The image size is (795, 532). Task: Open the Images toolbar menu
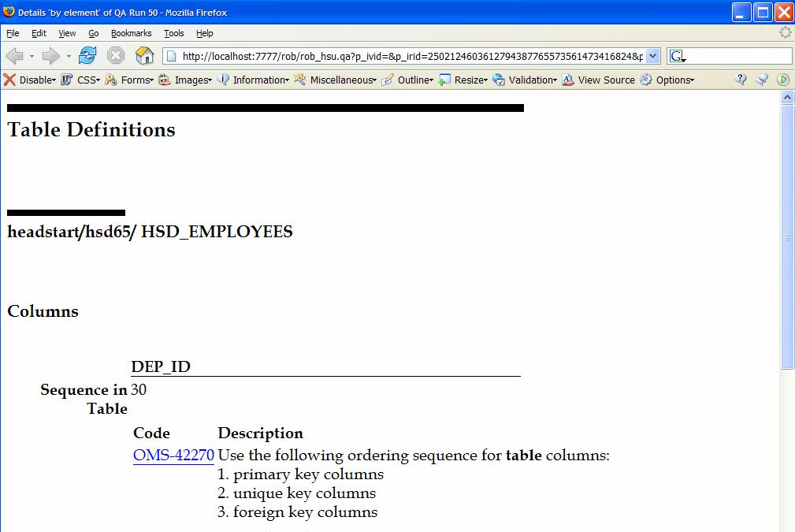tap(193, 80)
